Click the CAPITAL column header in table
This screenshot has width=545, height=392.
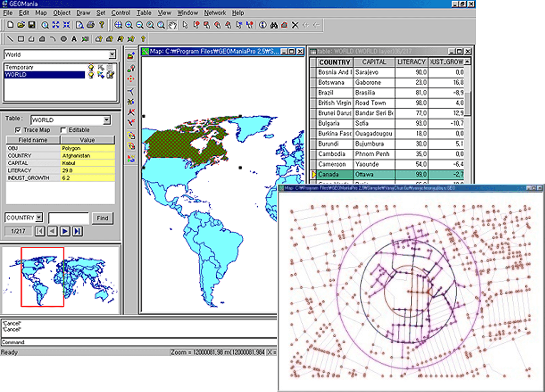pyautogui.click(x=374, y=62)
